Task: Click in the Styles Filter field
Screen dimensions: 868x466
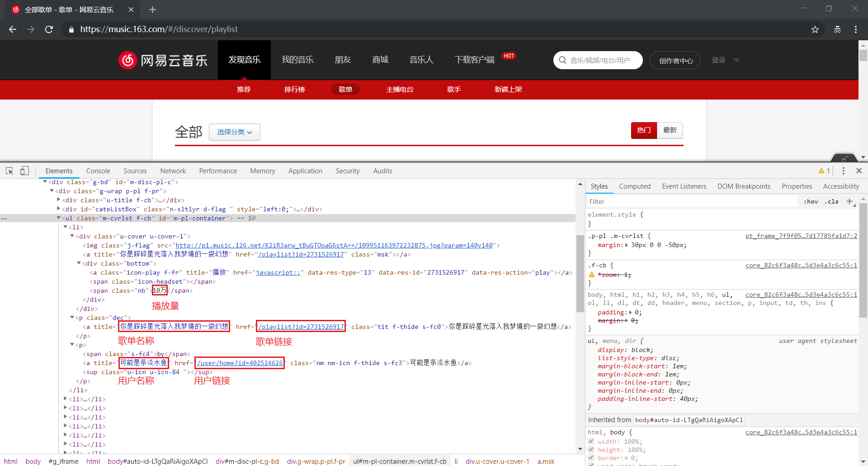Action: point(692,202)
